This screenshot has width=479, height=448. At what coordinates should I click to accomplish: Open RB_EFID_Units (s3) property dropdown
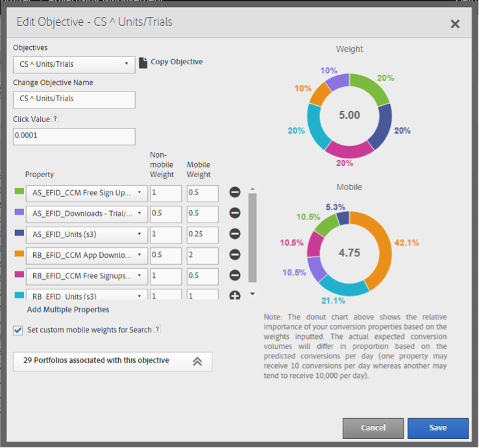click(x=87, y=295)
